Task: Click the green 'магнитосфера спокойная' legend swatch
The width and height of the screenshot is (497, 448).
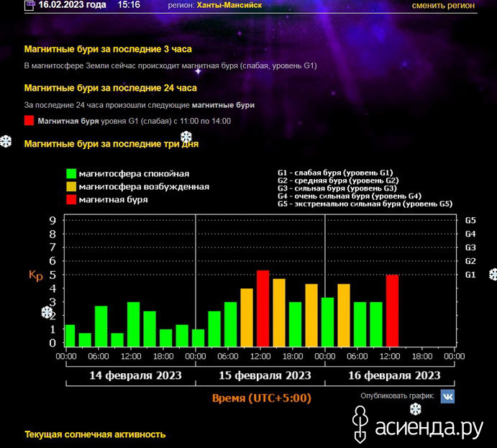Action: [x=71, y=173]
